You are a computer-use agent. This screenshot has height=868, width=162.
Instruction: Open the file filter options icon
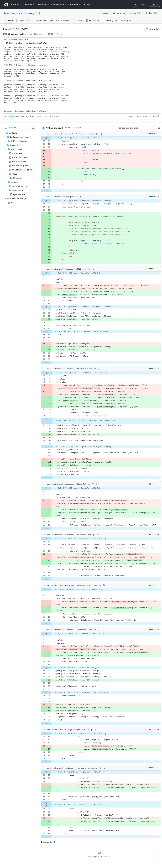[33, 128]
